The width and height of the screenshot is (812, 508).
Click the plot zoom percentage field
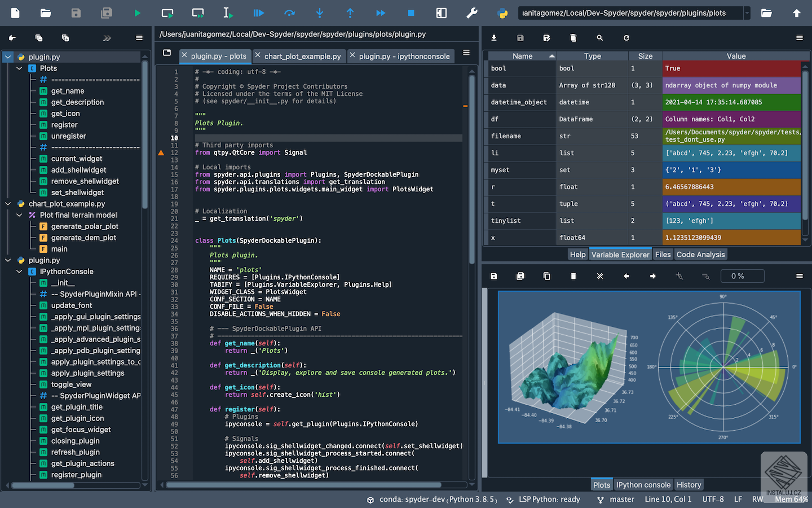click(743, 276)
